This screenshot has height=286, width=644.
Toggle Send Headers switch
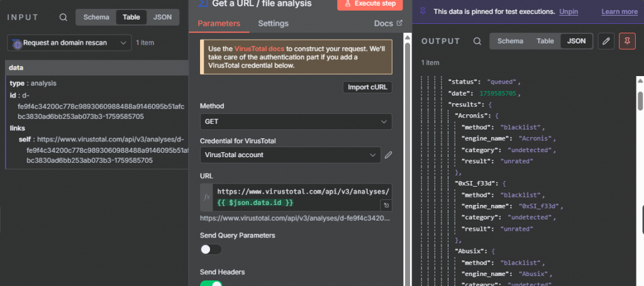point(211,283)
